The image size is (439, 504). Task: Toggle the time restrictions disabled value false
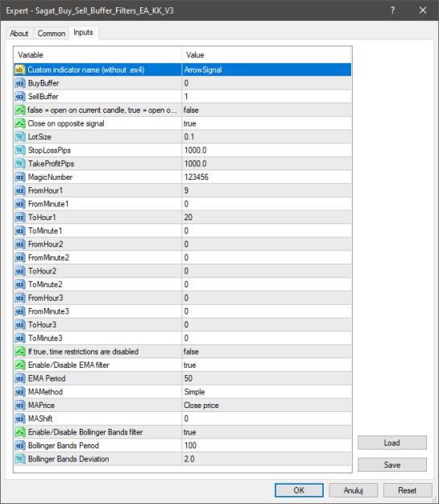[267, 352]
